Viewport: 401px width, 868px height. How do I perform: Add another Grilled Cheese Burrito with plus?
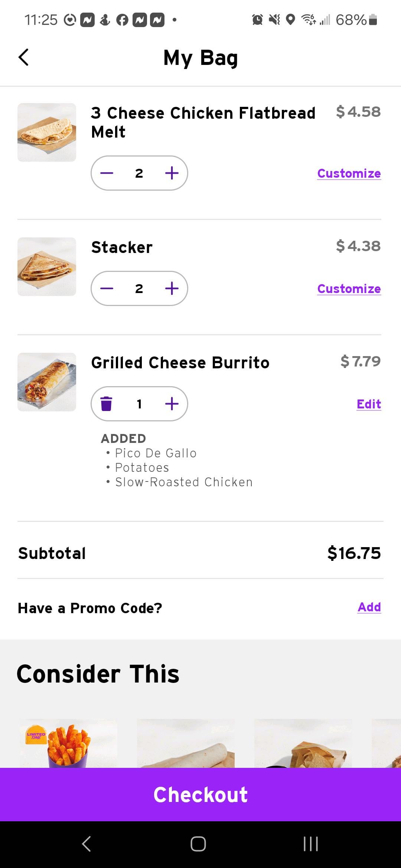[172, 404]
